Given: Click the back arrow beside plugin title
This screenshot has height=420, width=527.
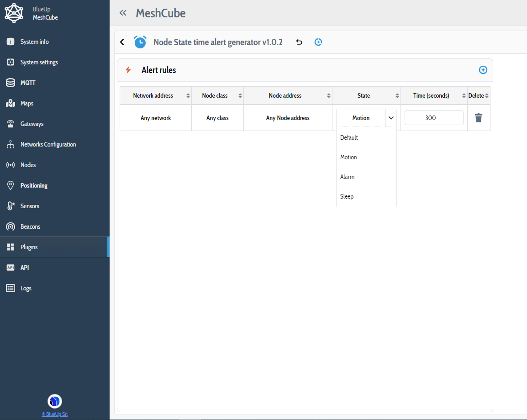Looking at the screenshot, I should click(x=122, y=42).
